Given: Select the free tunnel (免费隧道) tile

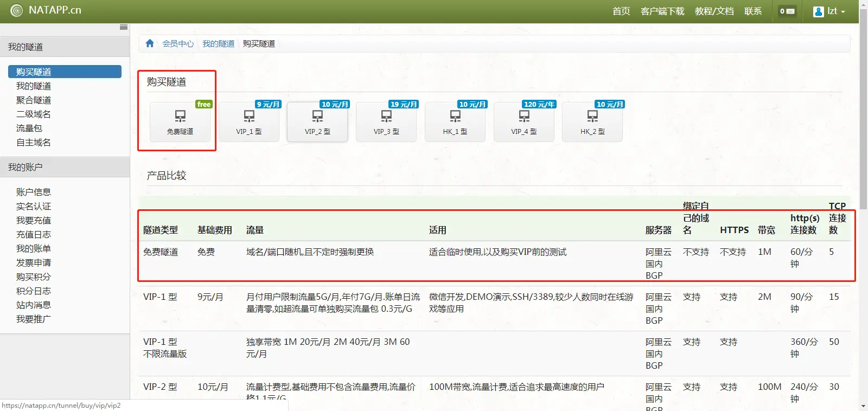Looking at the screenshot, I should [x=180, y=122].
